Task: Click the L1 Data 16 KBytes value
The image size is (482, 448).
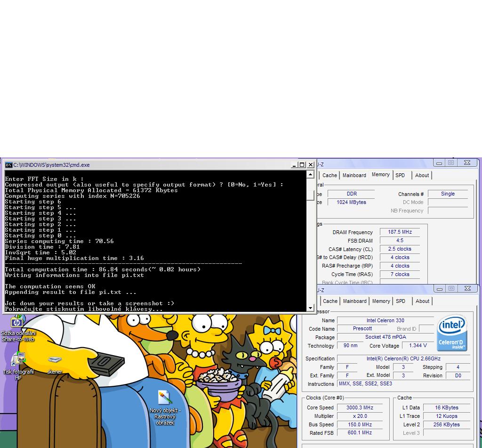Action: pyautogui.click(x=446, y=407)
